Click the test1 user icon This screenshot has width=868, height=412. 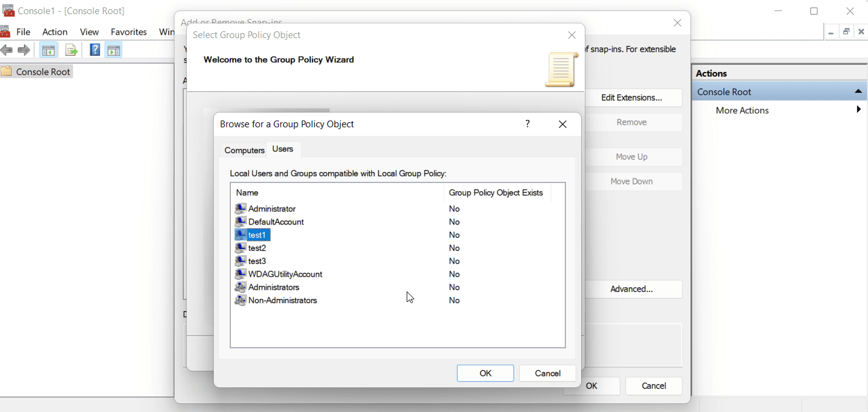coord(241,235)
